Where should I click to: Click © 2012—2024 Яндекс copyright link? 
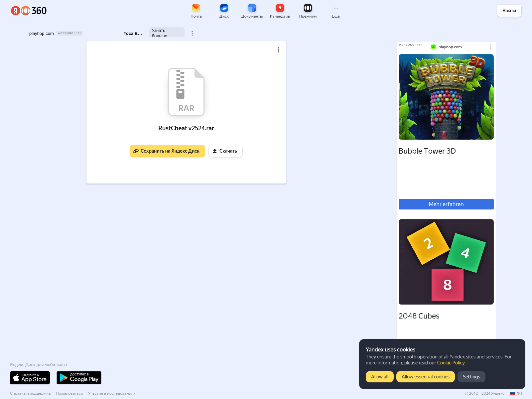pyautogui.click(x=484, y=393)
